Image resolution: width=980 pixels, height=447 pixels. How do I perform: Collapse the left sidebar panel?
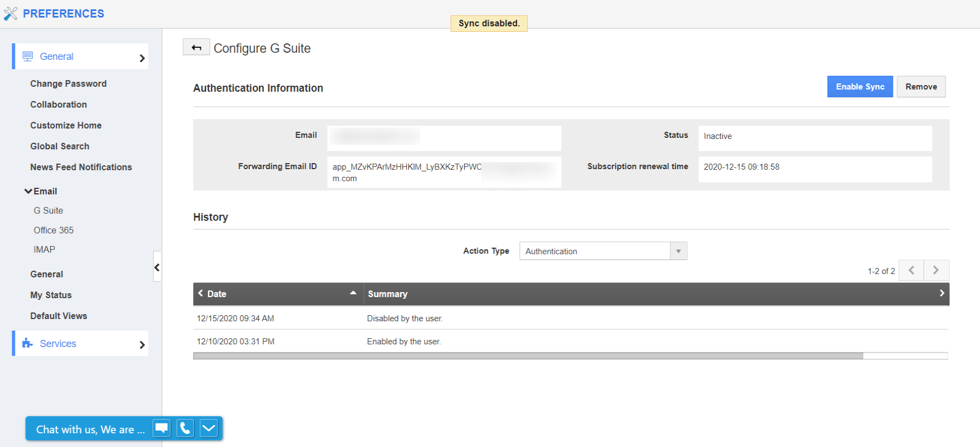pos(157,267)
